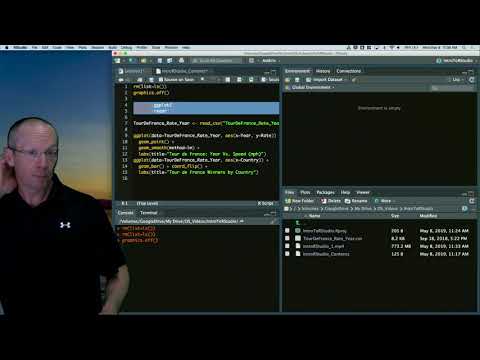Image resolution: width=480 pixels, height=360 pixels.
Task: Open the More dropdown in Files pane
Action: [x=385, y=201]
